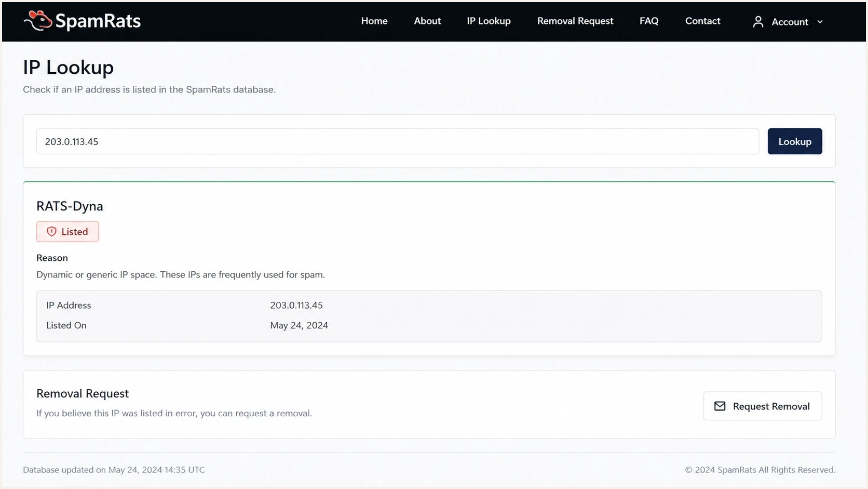Open the FAQ page

point(649,21)
